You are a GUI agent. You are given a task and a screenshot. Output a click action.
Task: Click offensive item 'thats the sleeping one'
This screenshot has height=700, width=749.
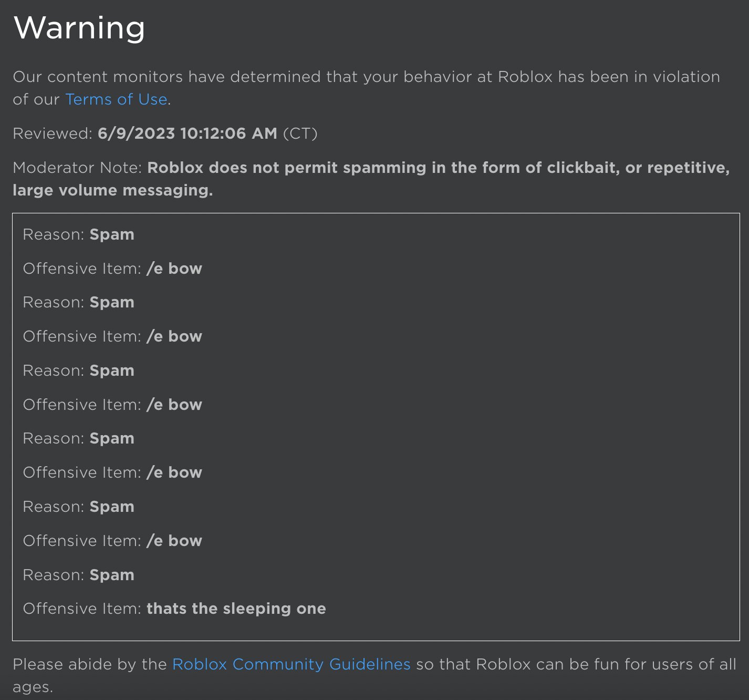pyautogui.click(x=236, y=609)
